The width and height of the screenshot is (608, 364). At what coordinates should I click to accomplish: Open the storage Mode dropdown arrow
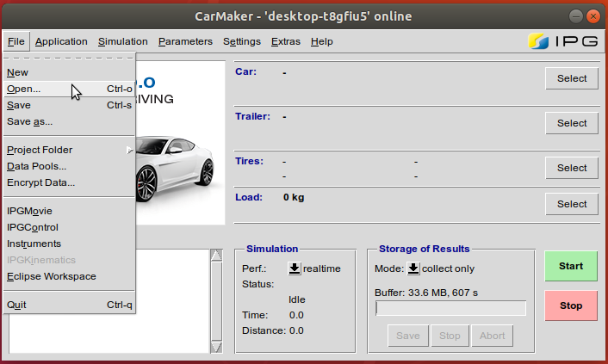click(413, 268)
